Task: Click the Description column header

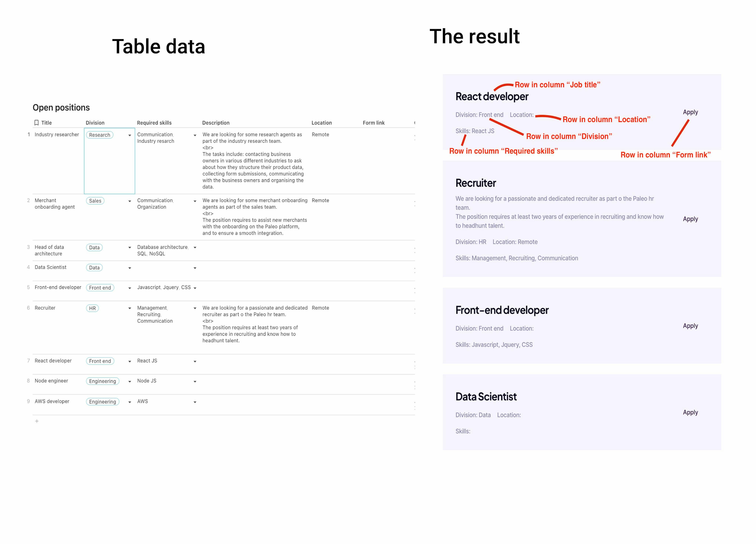Action: click(216, 123)
